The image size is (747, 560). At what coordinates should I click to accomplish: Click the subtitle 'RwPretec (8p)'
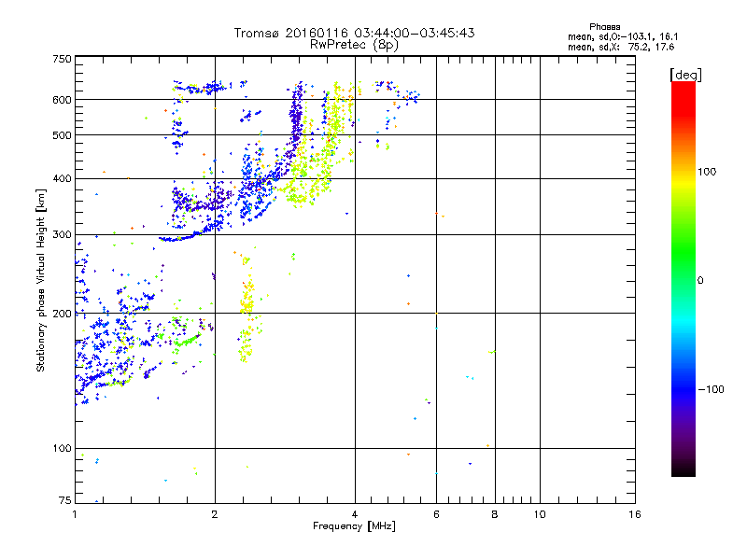(355, 45)
